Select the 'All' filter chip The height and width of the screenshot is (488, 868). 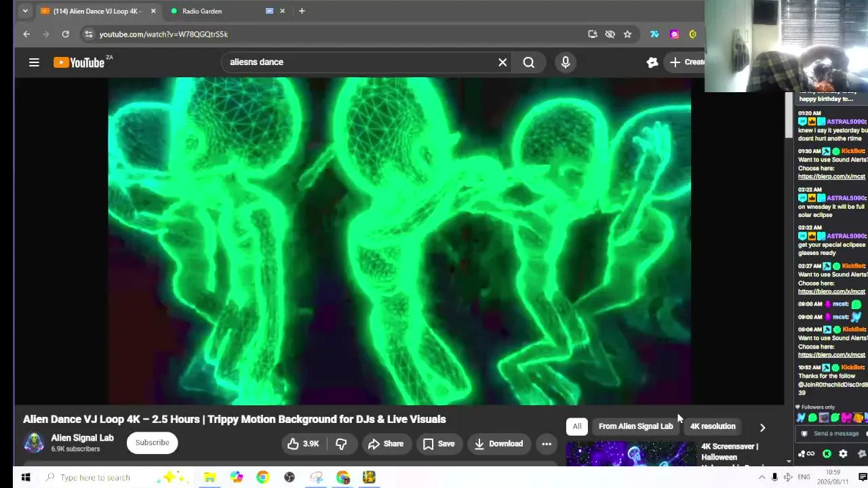tap(577, 426)
